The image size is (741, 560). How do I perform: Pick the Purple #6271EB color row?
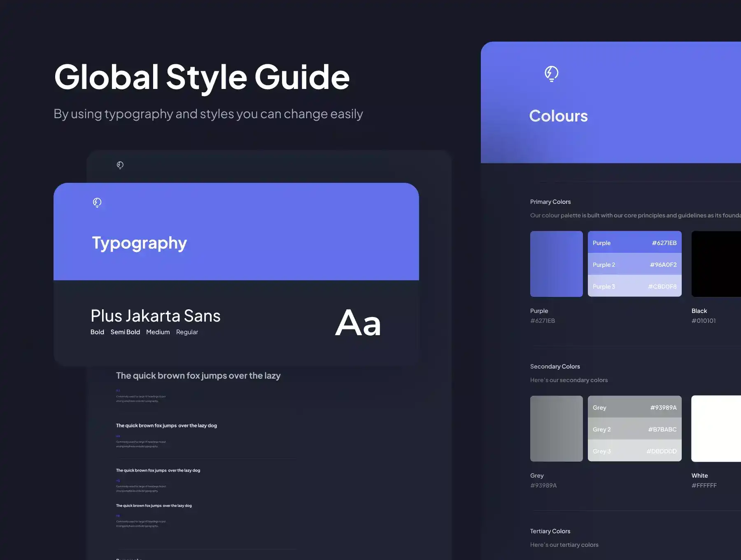click(x=634, y=243)
